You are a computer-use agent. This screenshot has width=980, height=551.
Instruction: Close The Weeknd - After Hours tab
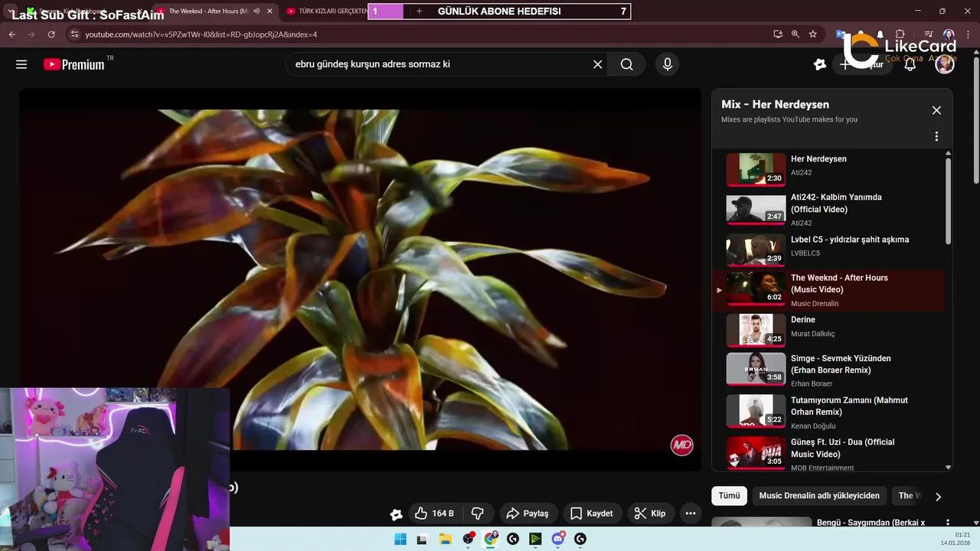pos(269,11)
